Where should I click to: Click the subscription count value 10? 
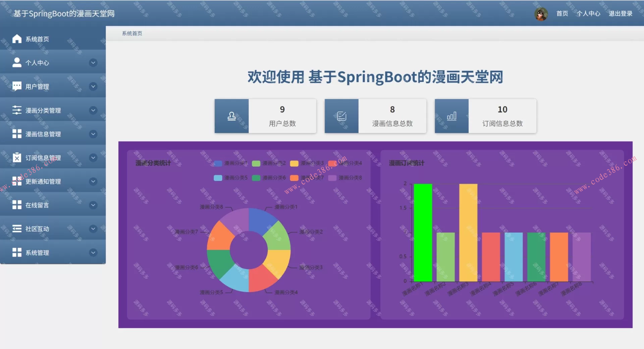(502, 109)
